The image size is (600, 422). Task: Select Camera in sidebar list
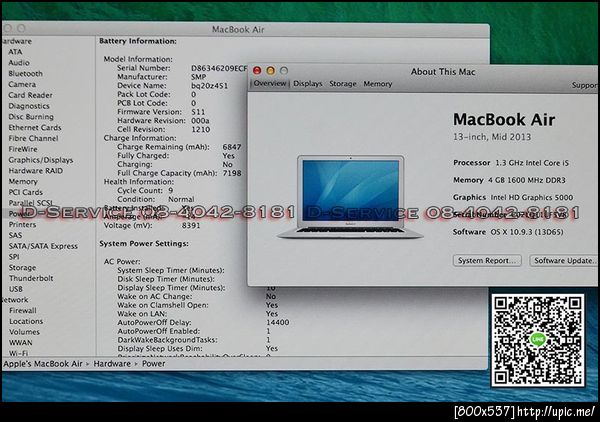click(x=22, y=84)
